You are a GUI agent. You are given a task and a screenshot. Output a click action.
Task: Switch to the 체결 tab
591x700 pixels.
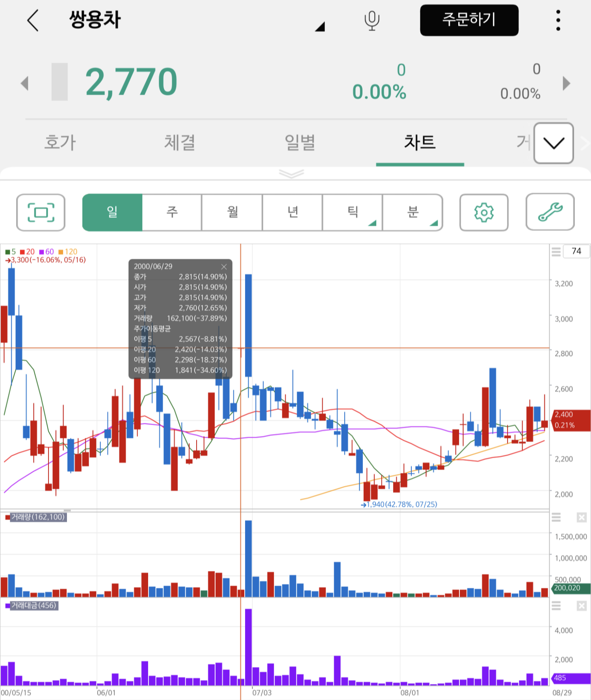click(180, 142)
